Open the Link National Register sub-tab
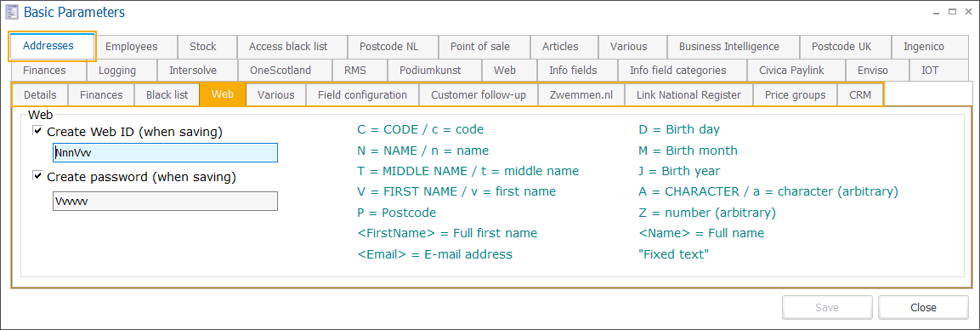 tap(688, 95)
